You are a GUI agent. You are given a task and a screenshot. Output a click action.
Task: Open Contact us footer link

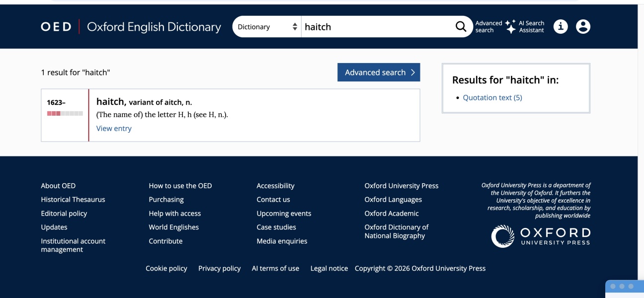coord(273,200)
